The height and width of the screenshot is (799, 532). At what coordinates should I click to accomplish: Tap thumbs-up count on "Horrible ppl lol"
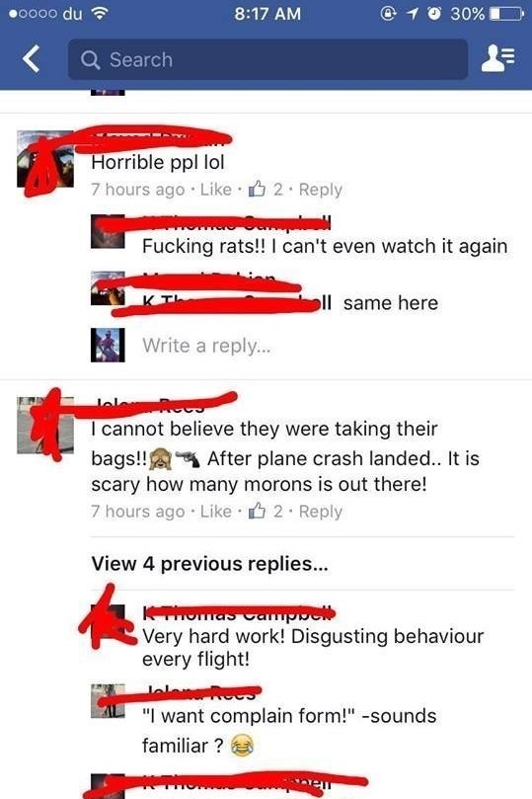click(265, 190)
